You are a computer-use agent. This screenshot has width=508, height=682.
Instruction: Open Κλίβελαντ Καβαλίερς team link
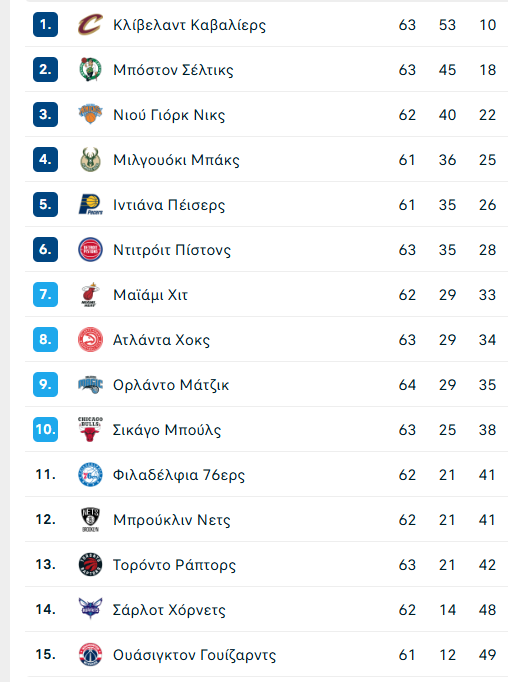[x=189, y=25]
